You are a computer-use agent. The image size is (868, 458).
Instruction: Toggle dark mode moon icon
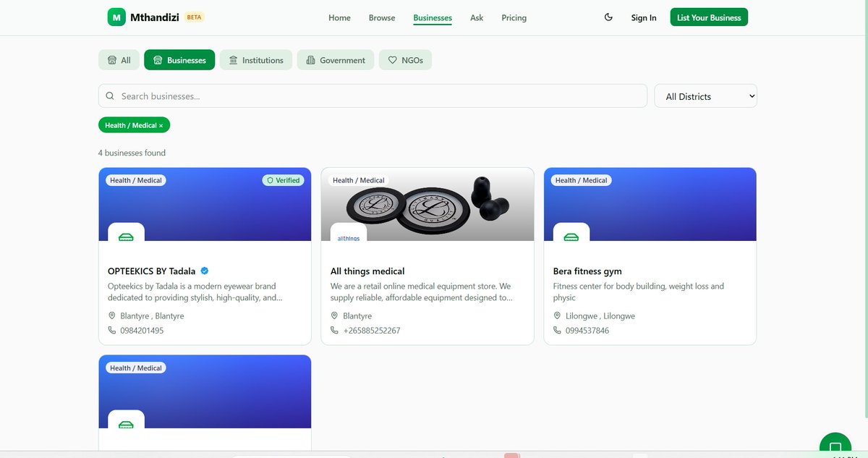point(608,17)
